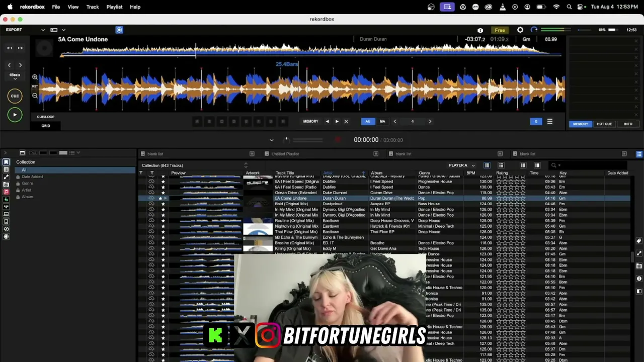This screenshot has width=644, height=362.
Task: Toggle the blue Q quantize button
Action: point(536,121)
